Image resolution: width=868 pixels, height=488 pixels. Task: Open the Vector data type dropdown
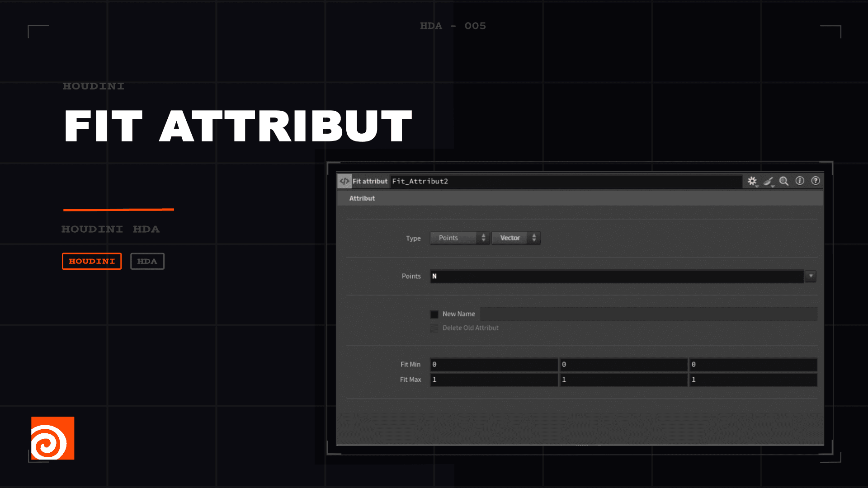(x=516, y=238)
